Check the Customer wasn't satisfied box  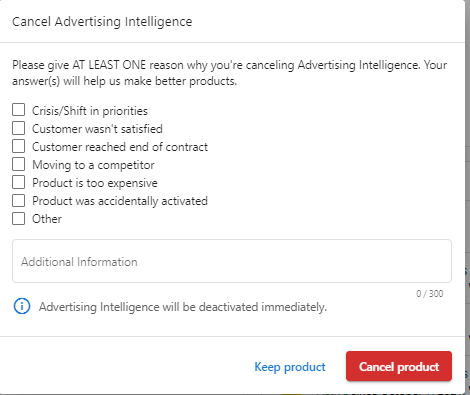tap(18, 128)
